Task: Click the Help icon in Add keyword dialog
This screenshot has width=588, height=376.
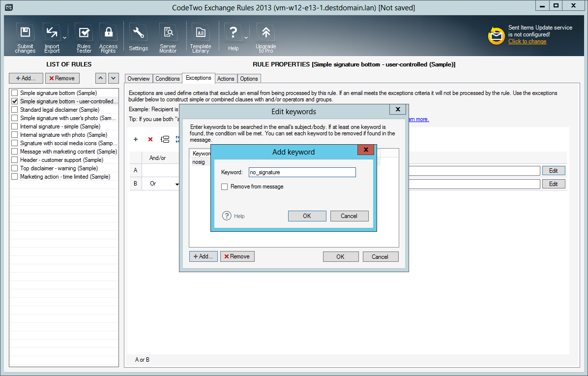Action: [227, 216]
